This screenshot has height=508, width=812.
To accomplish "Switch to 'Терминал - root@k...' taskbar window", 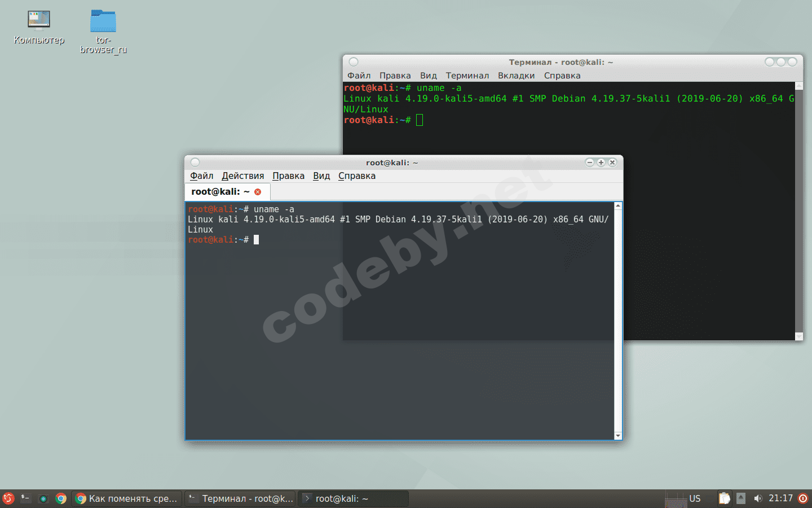I will [x=241, y=498].
